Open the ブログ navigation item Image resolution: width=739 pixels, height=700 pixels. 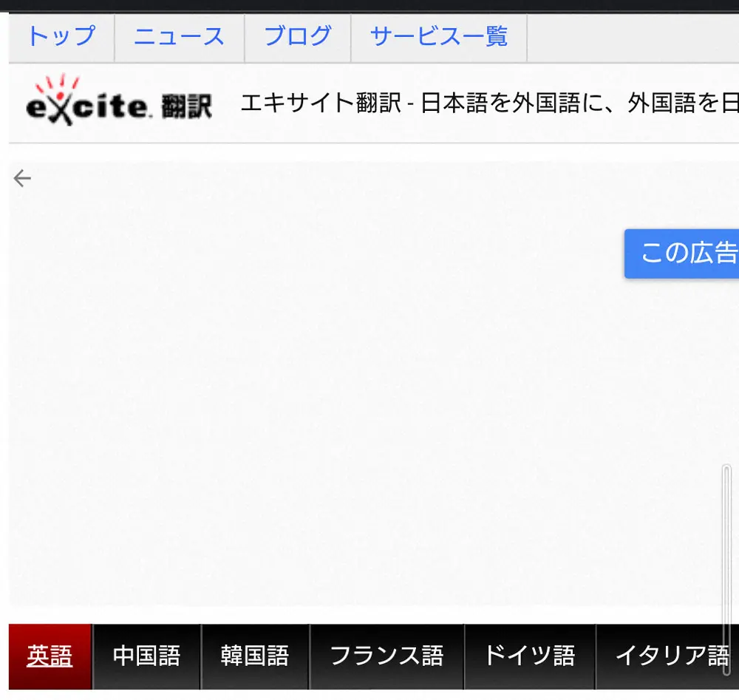[296, 35]
